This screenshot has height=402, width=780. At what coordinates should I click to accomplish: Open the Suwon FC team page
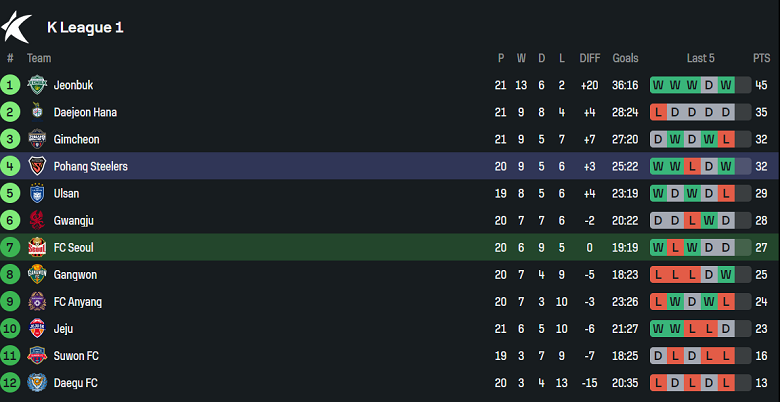pyautogui.click(x=76, y=355)
